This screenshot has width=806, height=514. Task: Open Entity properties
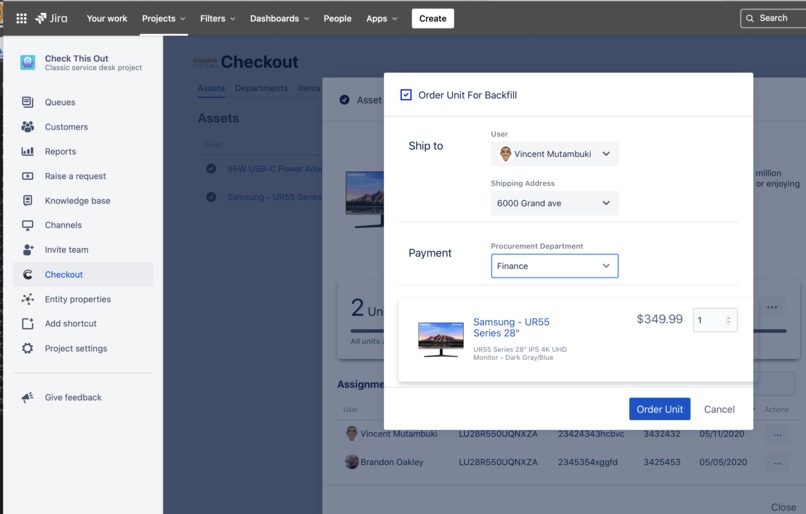tap(83, 299)
